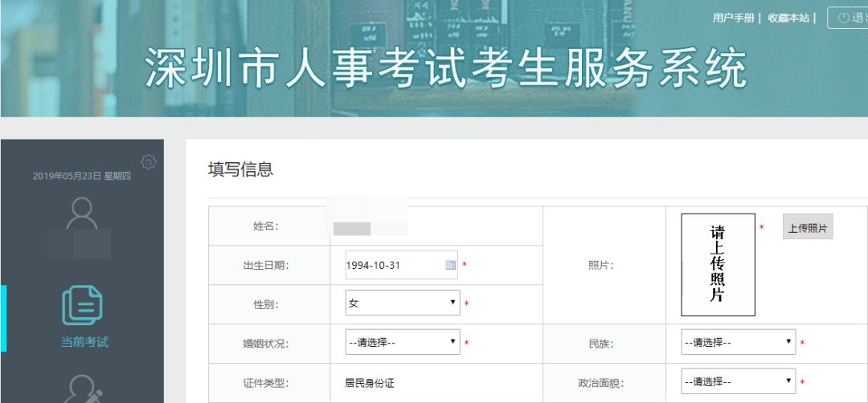This screenshot has height=403, width=868.
Task: Click the 收藏本站 link
Action: 788,18
